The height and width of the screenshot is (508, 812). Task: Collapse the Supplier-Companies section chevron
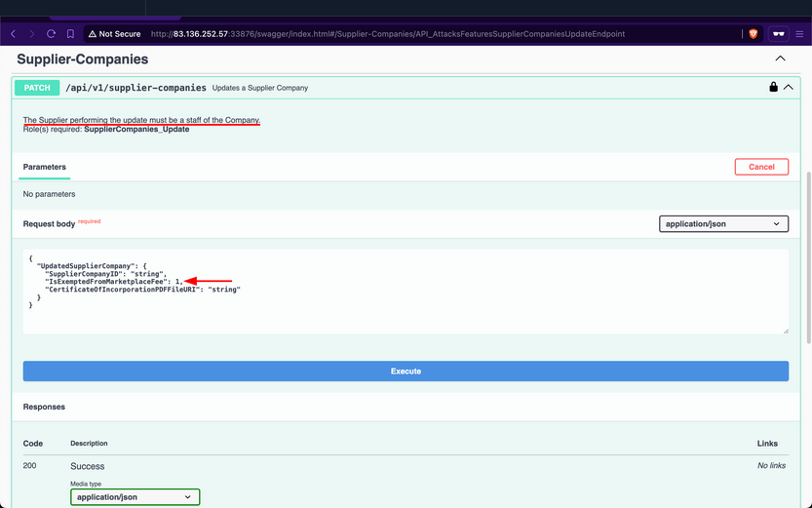pyautogui.click(x=781, y=59)
